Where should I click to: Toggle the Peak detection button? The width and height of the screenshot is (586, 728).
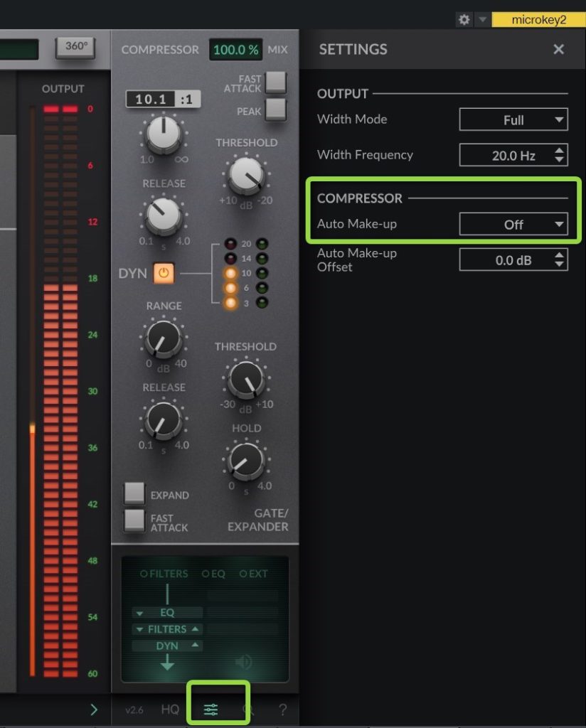click(x=275, y=109)
